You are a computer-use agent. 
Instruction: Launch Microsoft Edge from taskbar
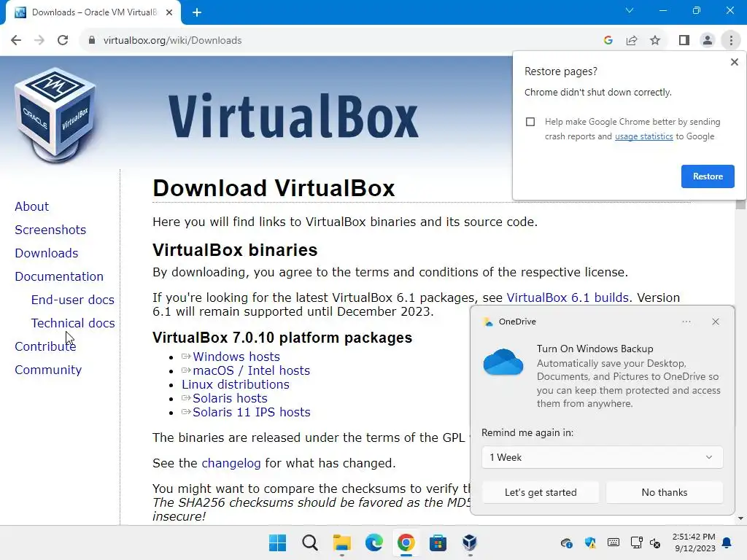(373, 542)
